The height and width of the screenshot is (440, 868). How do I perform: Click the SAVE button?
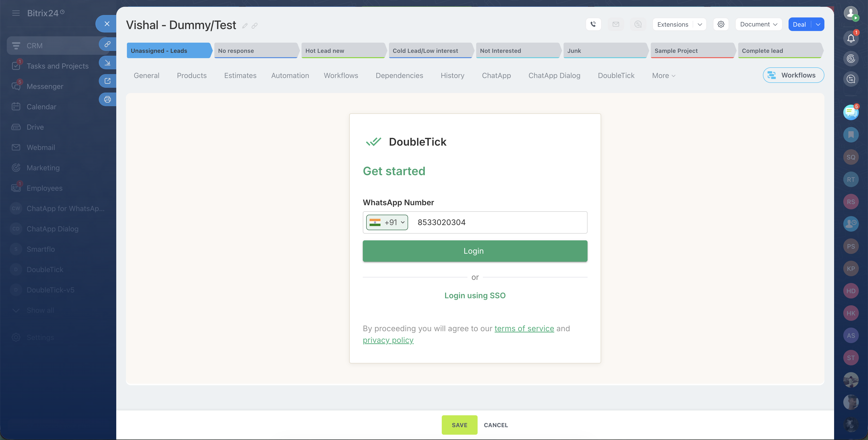[x=459, y=425]
